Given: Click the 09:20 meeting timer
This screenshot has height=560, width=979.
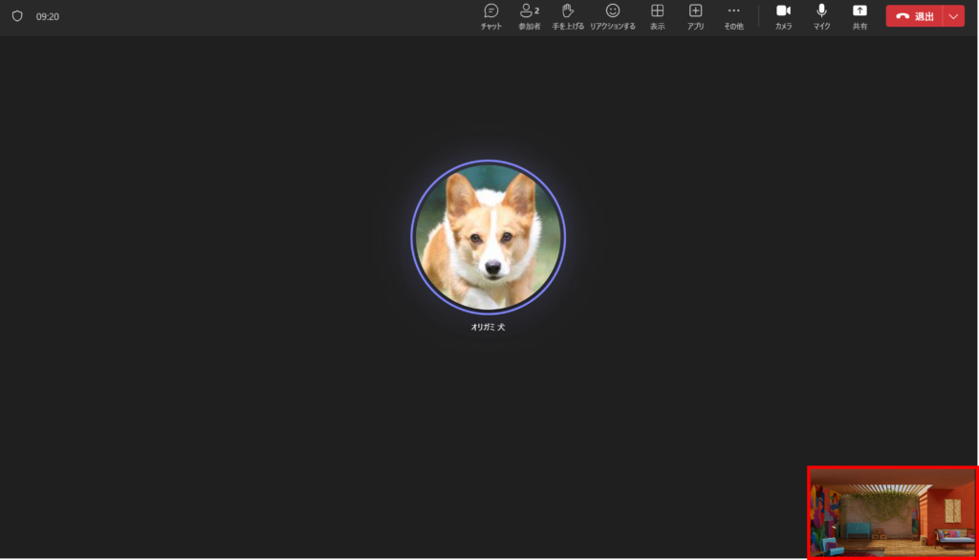Looking at the screenshot, I should point(48,16).
